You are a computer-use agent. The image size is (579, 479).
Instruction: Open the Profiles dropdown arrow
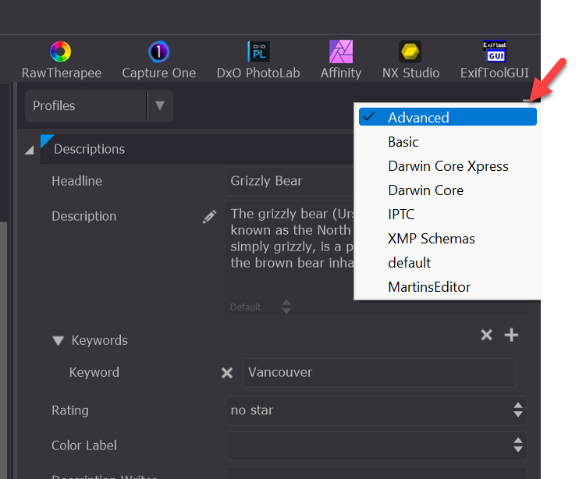[160, 106]
